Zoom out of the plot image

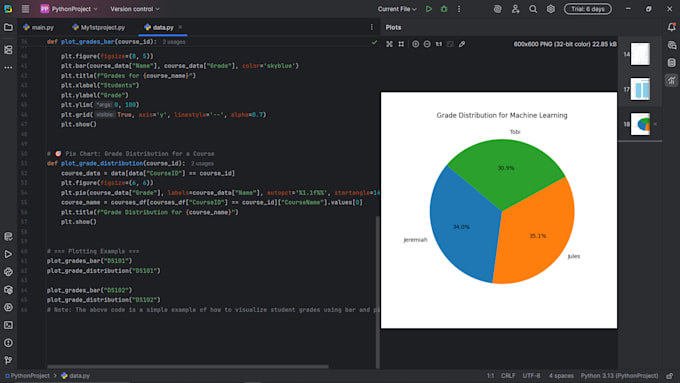coord(427,44)
